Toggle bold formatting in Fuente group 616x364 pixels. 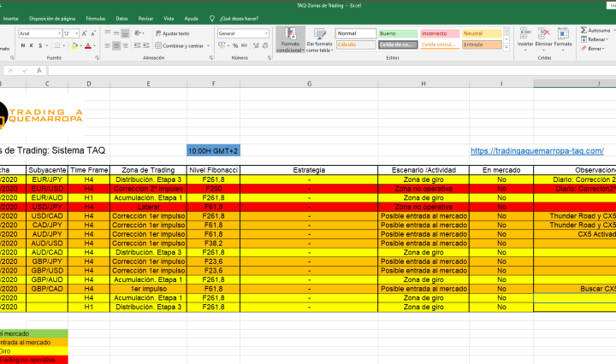pyautogui.click(x=22, y=45)
